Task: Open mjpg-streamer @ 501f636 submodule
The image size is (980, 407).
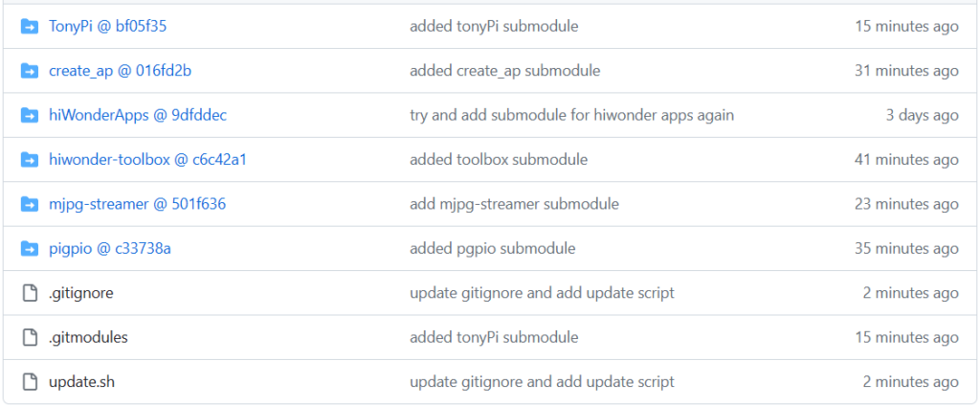Action: coord(137,204)
